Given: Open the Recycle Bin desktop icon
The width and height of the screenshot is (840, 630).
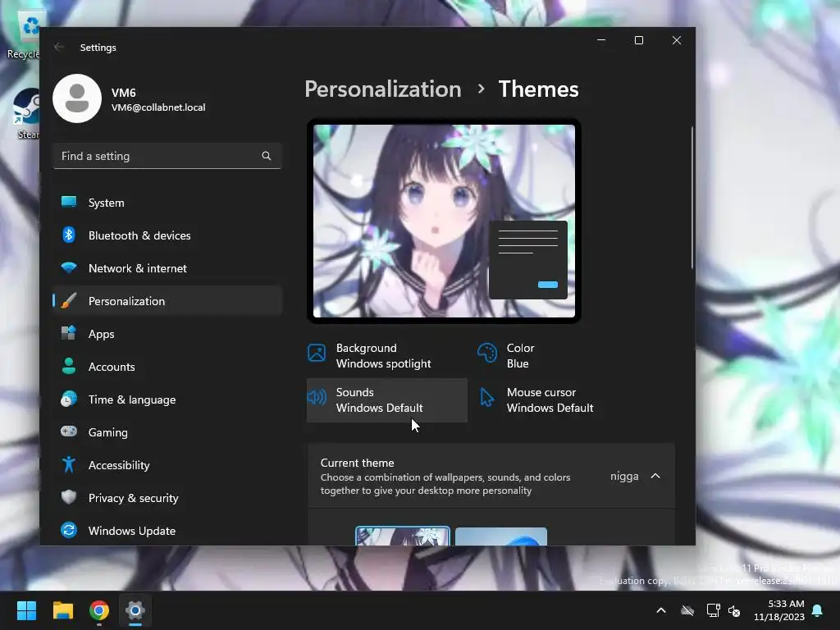Looking at the screenshot, I should (24, 34).
